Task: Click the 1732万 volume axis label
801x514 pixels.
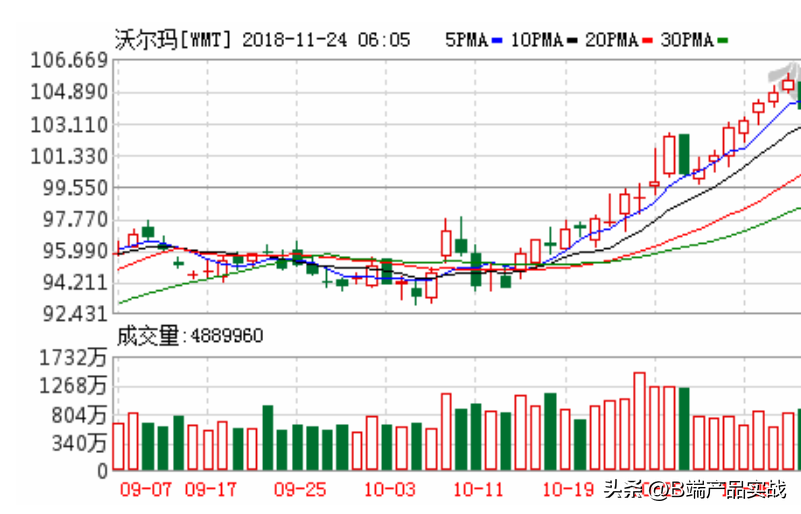Action: click(x=73, y=358)
